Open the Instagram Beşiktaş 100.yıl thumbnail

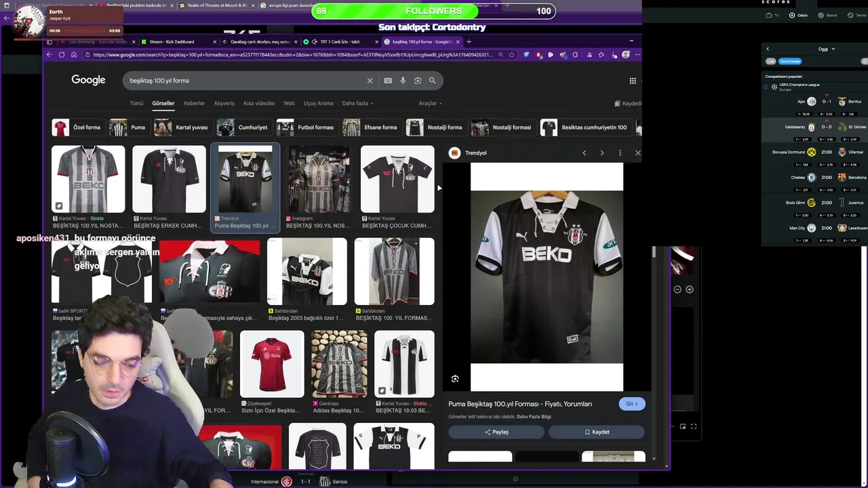(x=319, y=179)
